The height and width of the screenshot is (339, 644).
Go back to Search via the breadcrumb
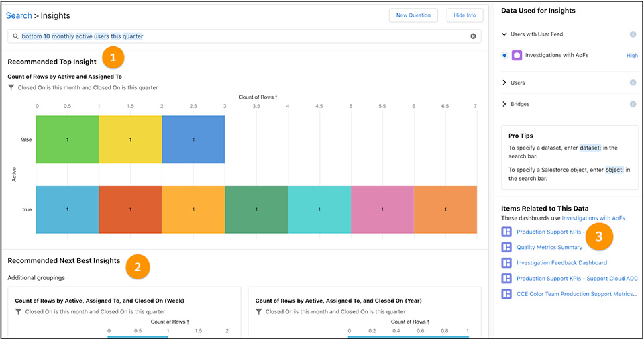(x=19, y=15)
